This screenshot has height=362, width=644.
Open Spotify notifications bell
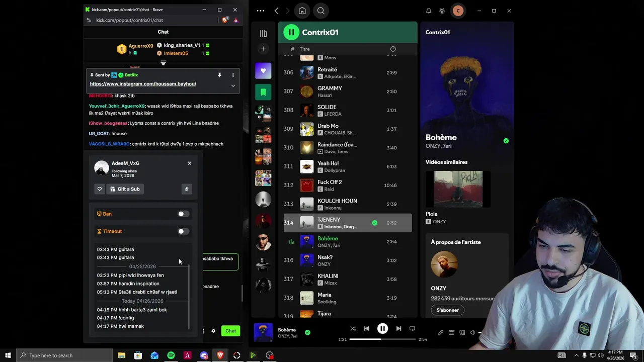pos(429,11)
